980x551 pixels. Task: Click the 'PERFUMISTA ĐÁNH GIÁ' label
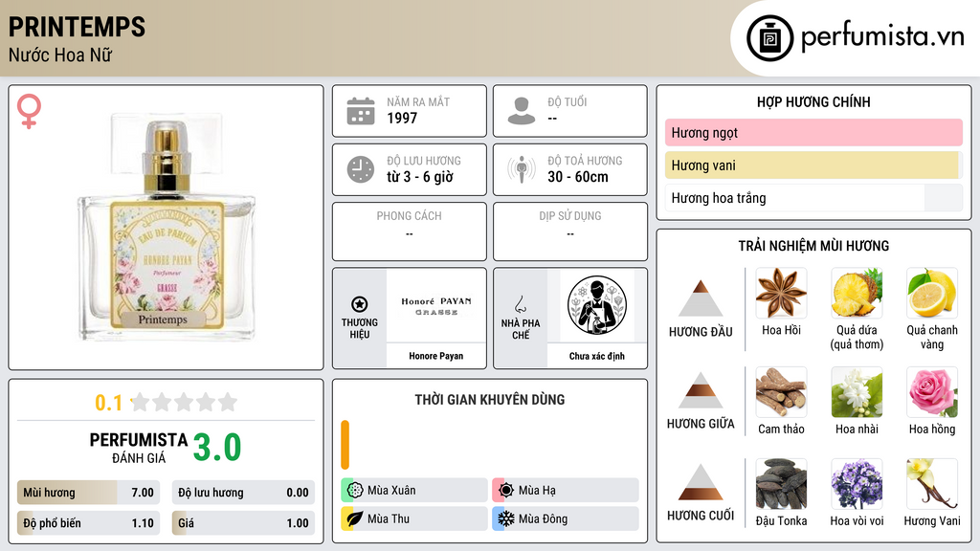pyautogui.click(x=139, y=448)
